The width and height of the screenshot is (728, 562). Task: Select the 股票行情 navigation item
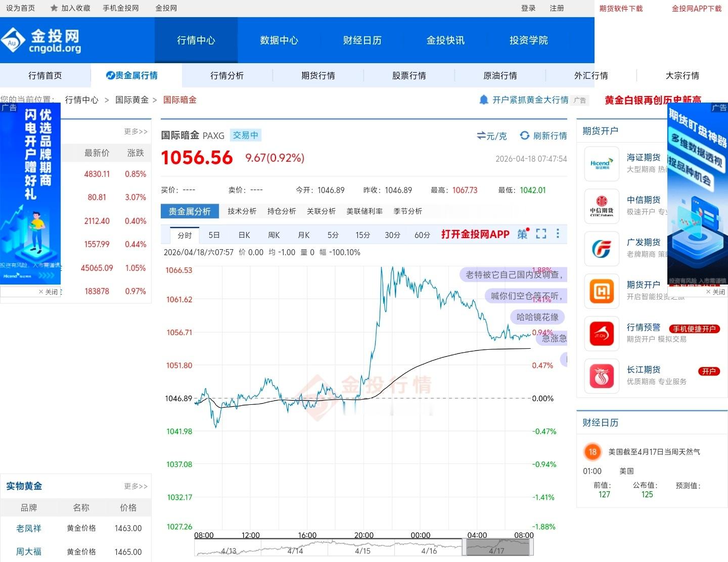click(408, 75)
